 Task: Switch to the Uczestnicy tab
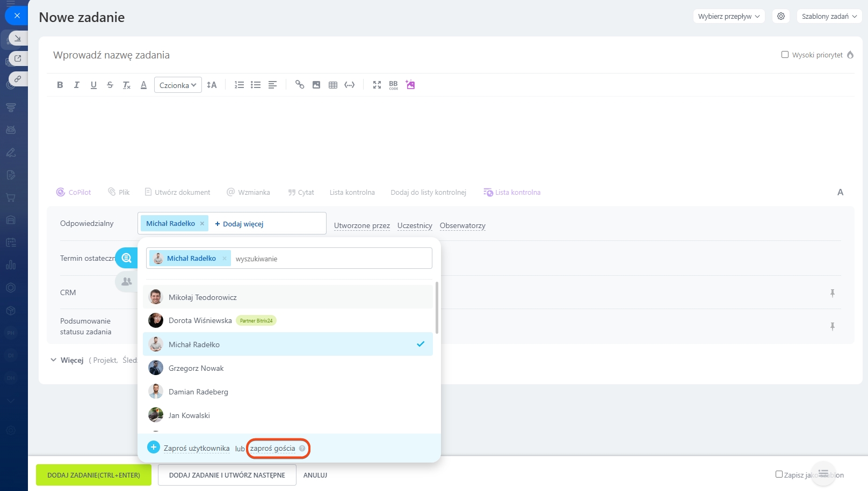click(x=415, y=225)
